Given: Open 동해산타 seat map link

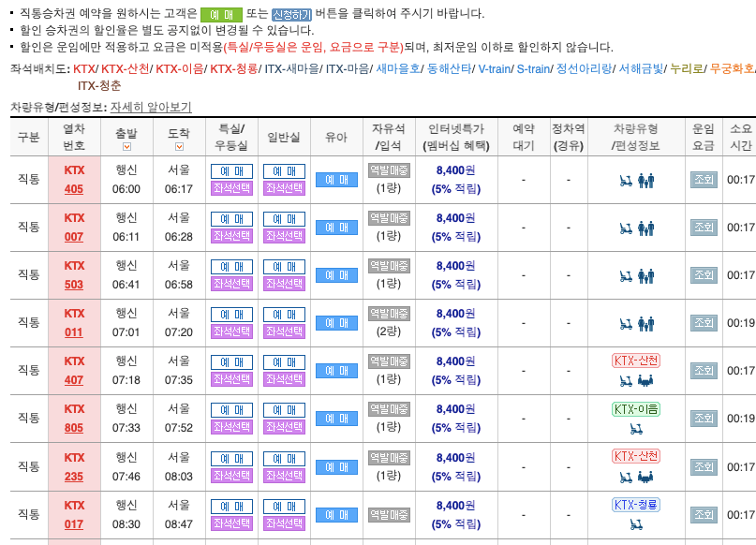Looking at the screenshot, I should 449,69.
